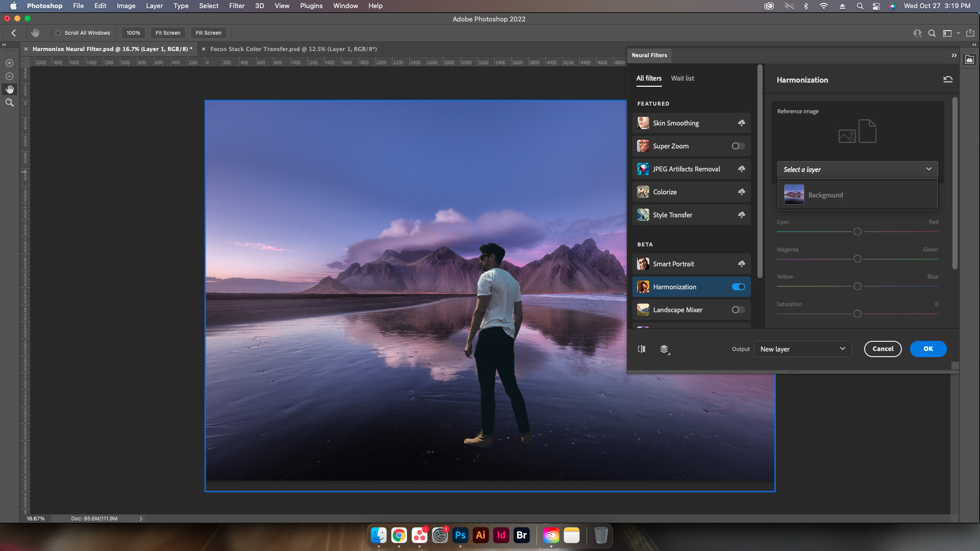
Task: Click the filter list scrollbar
Action: 759,171
